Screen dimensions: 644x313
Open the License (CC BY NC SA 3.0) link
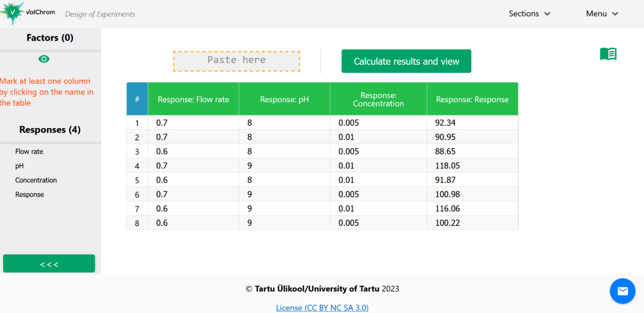[322, 308]
